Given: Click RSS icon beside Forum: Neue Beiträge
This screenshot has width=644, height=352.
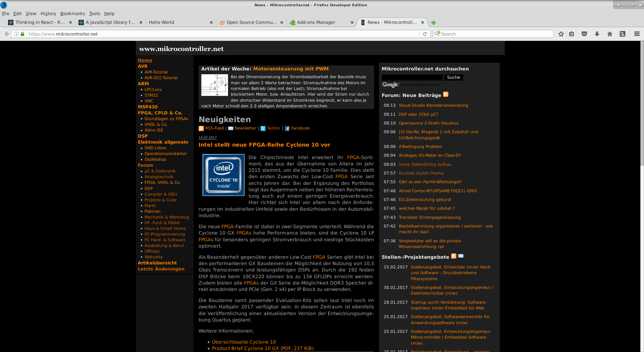Looking at the screenshot, I should [446, 94].
